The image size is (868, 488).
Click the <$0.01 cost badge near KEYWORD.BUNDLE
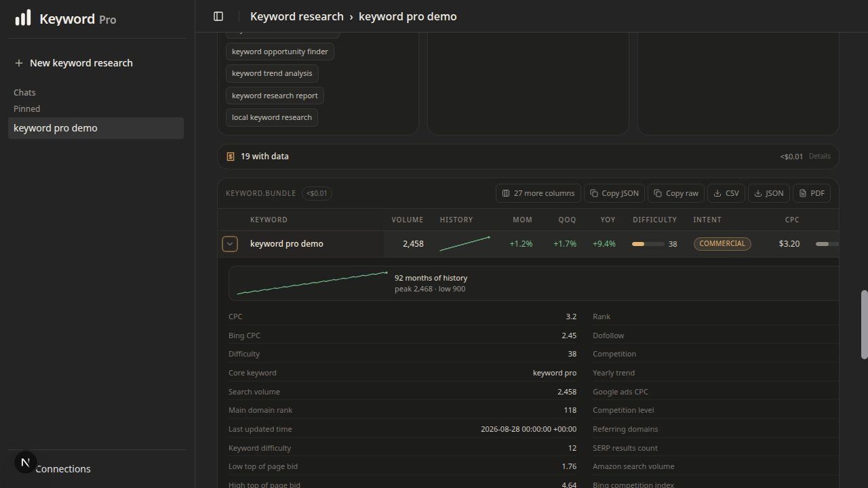[x=317, y=193]
